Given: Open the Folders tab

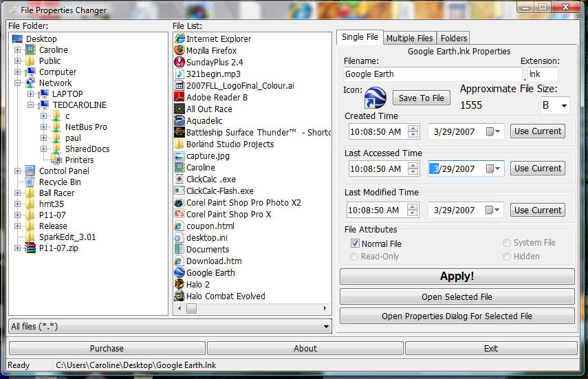Looking at the screenshot, I should (454, 38).
